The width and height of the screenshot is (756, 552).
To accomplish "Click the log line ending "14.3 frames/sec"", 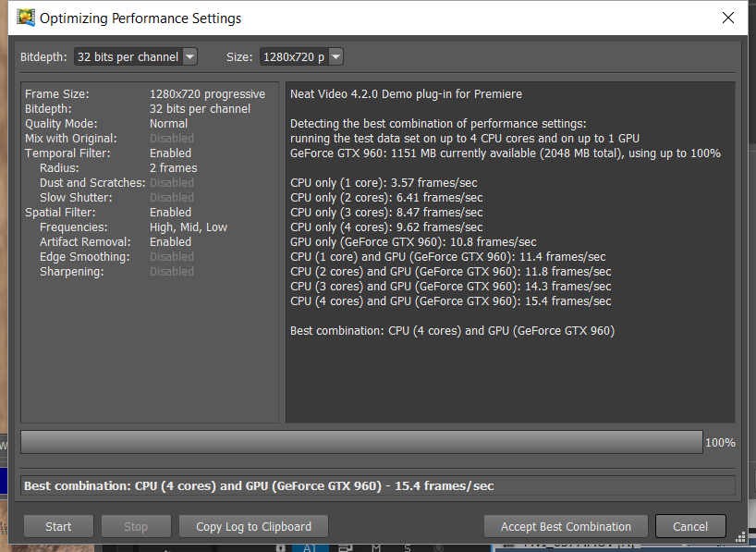I will [x=451, y=287].
